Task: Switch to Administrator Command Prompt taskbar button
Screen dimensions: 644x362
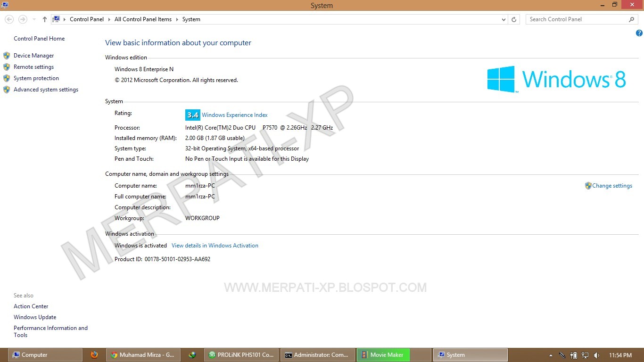Action: coord(317,355)
